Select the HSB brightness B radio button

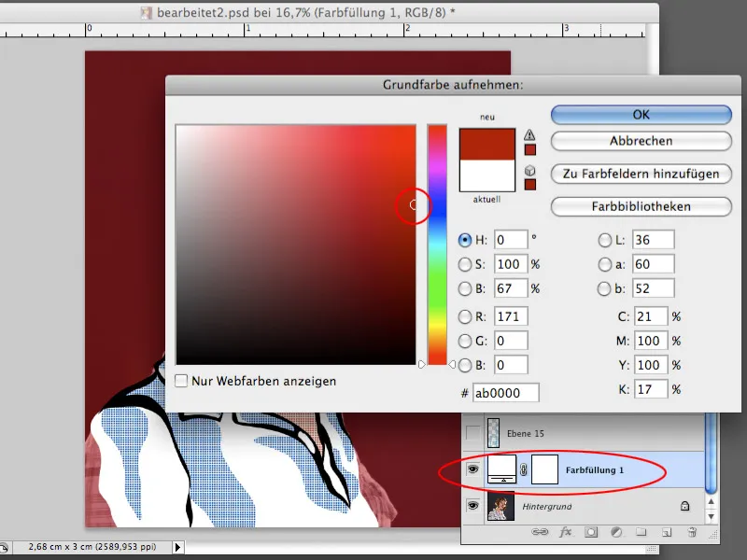464,288
